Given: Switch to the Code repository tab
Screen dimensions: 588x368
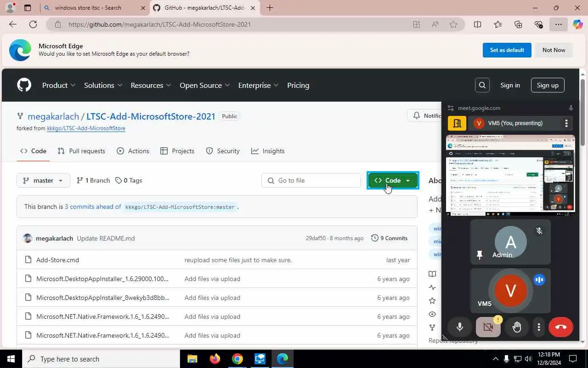Looking at the screenshot, I should tap(33, 151).
